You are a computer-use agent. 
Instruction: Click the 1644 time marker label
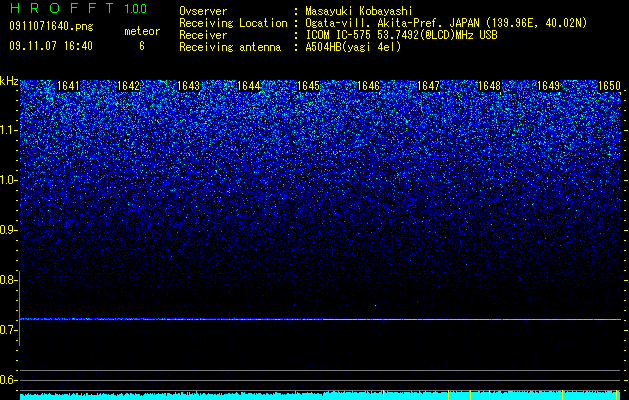248,86
